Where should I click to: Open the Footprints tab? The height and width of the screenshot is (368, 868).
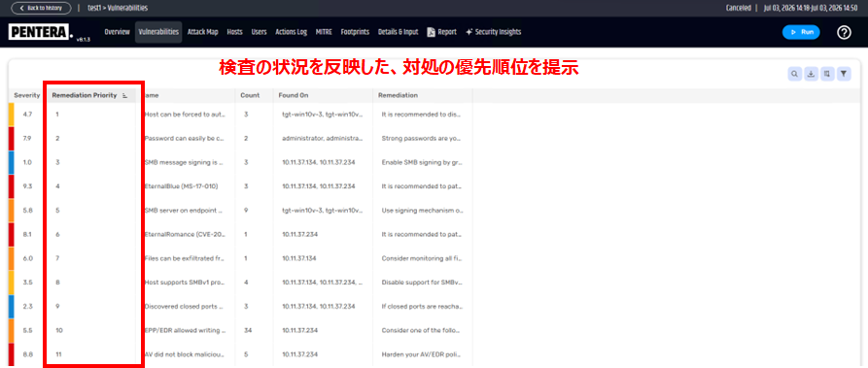(x=355, y=32)
